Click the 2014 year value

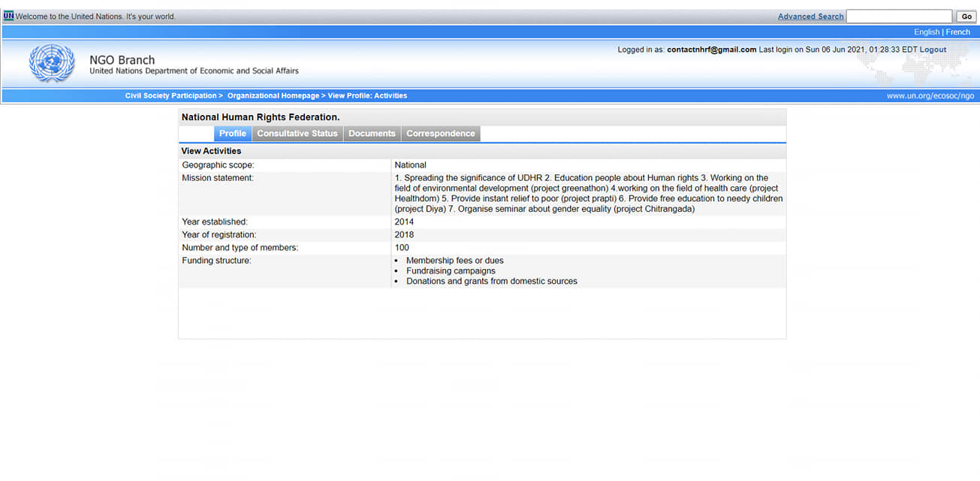click(x=404, y=222)
